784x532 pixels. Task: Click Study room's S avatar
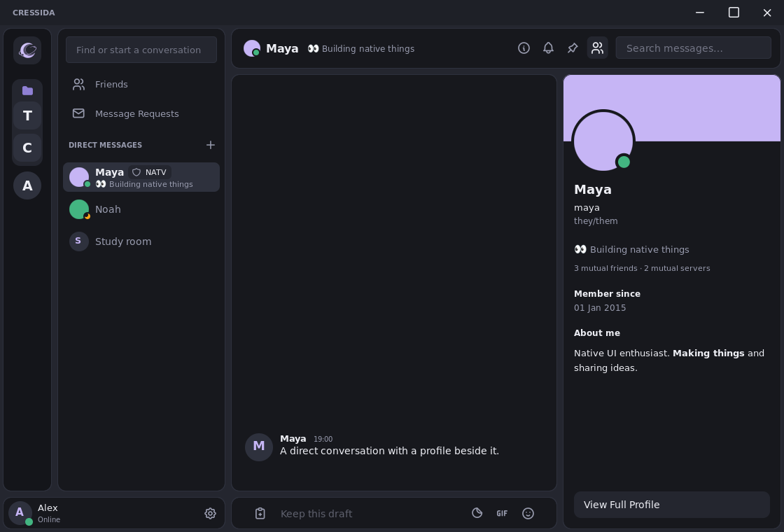pos(79,241)
